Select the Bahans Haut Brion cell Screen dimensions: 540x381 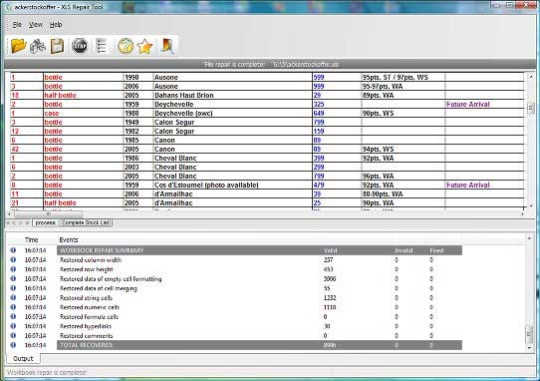tap(232, 95)
